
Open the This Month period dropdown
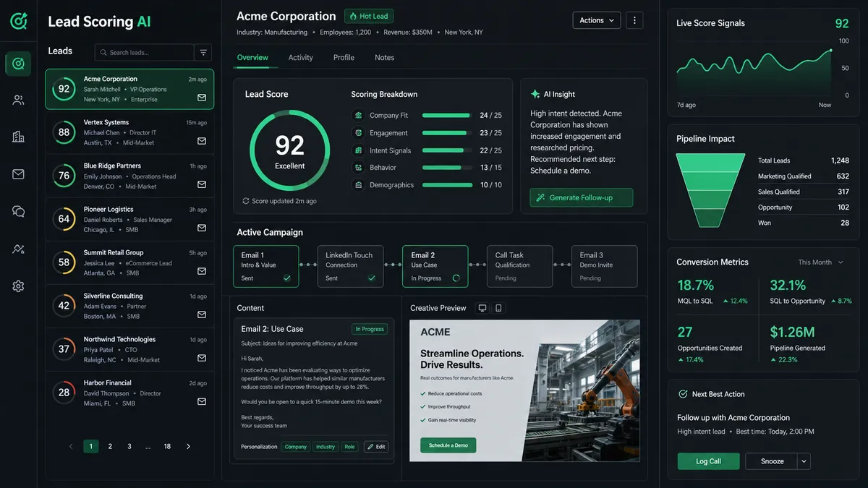[821, 262]
